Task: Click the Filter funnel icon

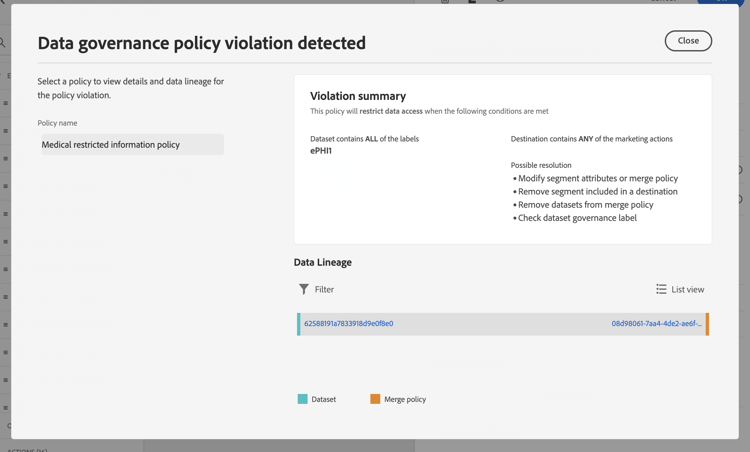Action: [304, 289]
